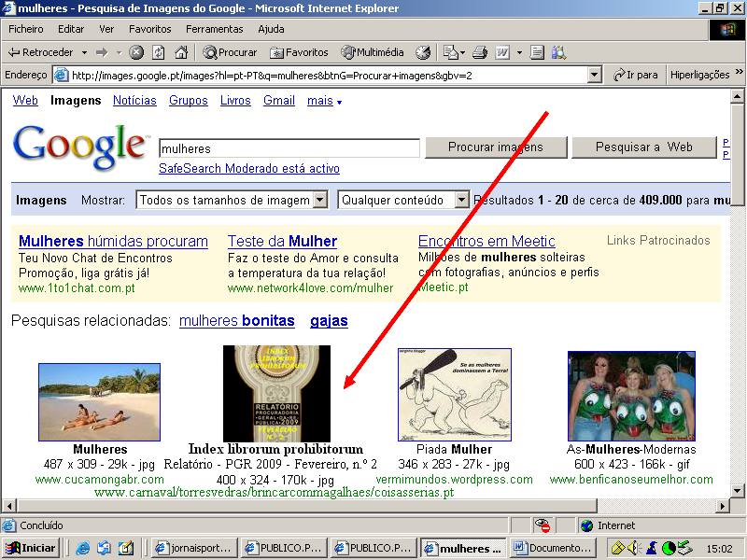Screen dimensions: 747x560
Task: Click the mail icon in the toolbar
Action: coord(450,52)
